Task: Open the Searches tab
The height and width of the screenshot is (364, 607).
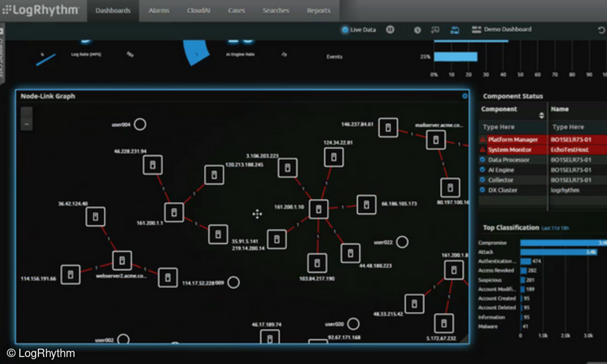Action: click(276, 11)
